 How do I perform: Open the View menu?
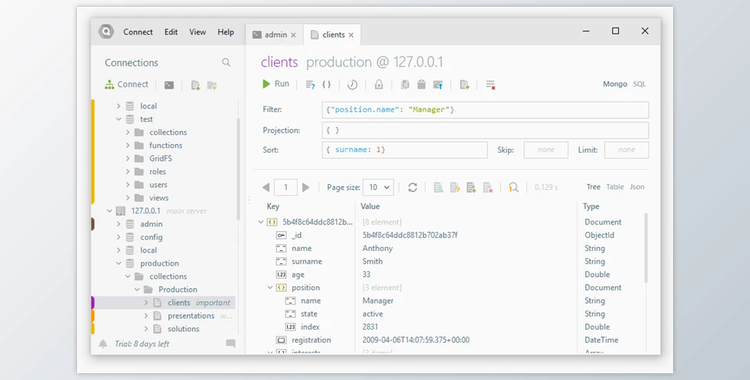tap(198, 32)
